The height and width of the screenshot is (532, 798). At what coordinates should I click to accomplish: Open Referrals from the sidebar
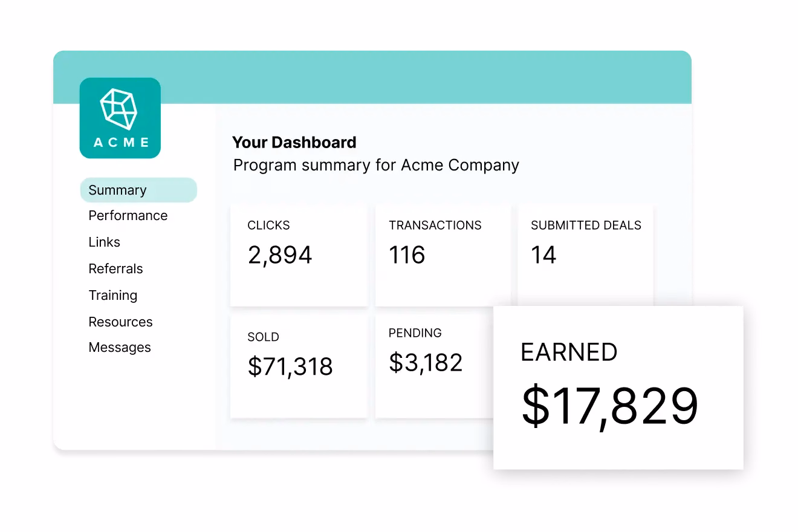[115, 269]
